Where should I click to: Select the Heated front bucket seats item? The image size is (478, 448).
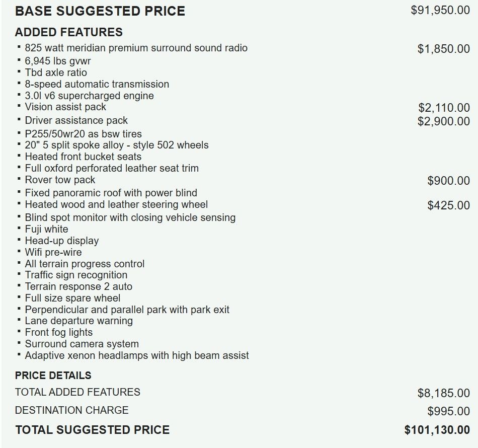point(83,157)
